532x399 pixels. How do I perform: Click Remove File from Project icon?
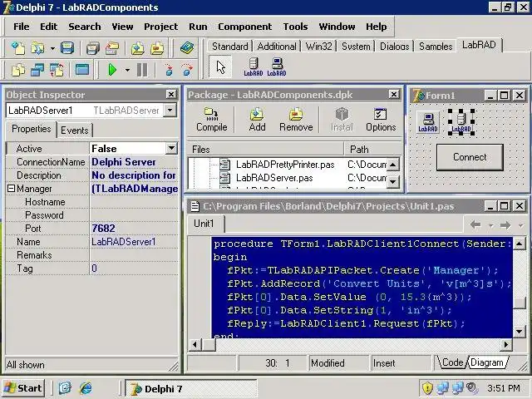point(157,48)
